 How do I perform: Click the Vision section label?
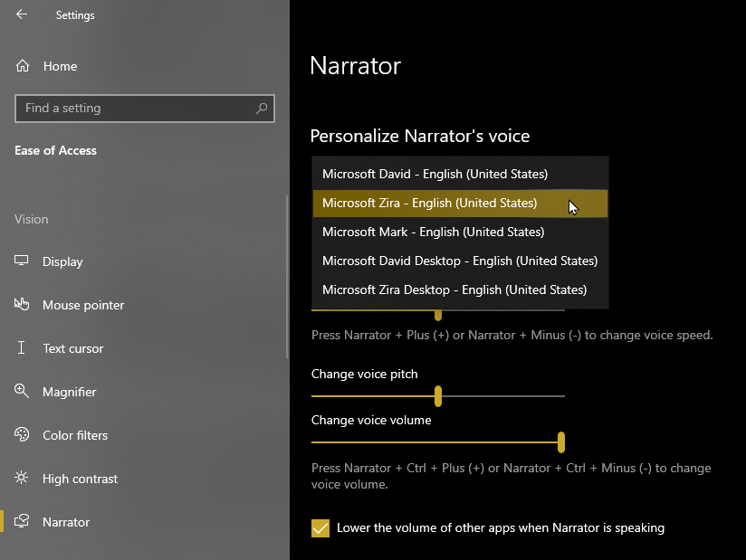click(32, 219)
